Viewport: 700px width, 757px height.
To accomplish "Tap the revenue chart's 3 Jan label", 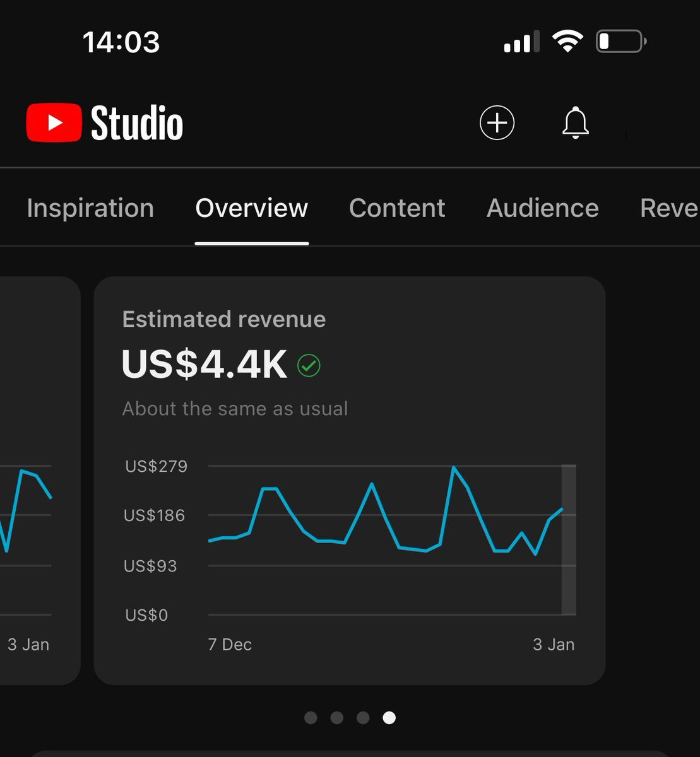I will pos(554,644).
